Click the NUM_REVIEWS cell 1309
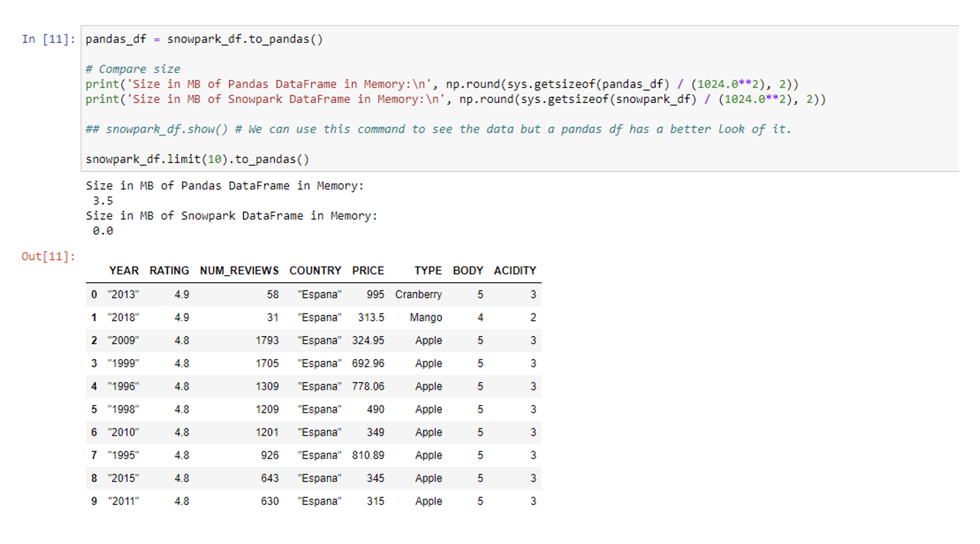This screenshot has width=980, height=544. click(267, 387)
